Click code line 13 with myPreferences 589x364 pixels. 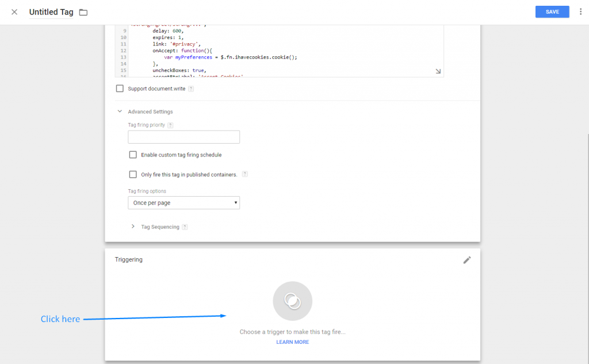[230, 57]
